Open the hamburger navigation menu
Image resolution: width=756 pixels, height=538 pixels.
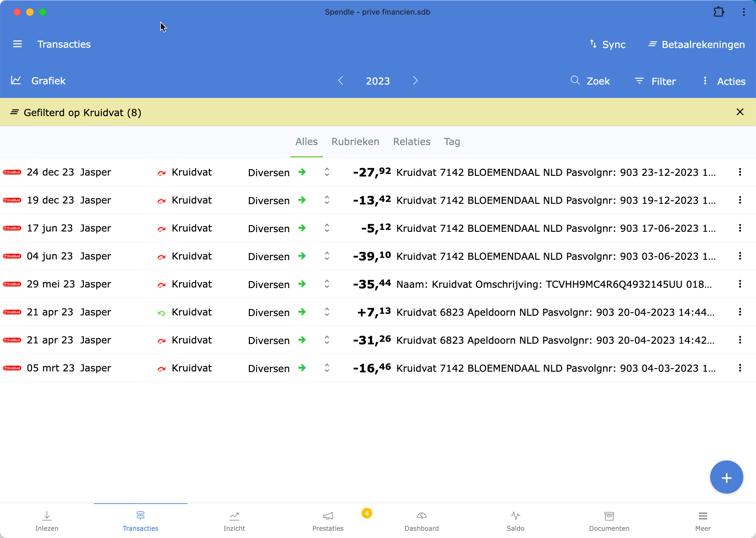(x=17, y=44)
